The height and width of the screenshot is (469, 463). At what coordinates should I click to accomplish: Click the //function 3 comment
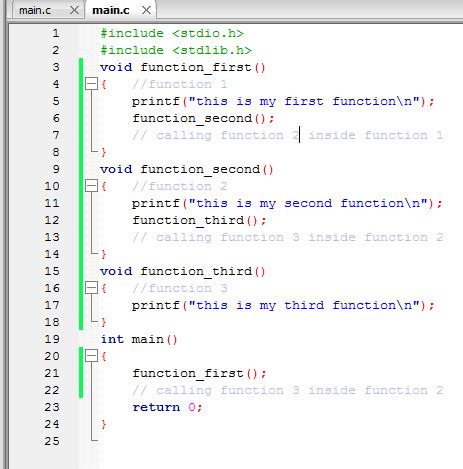(180, 288)
